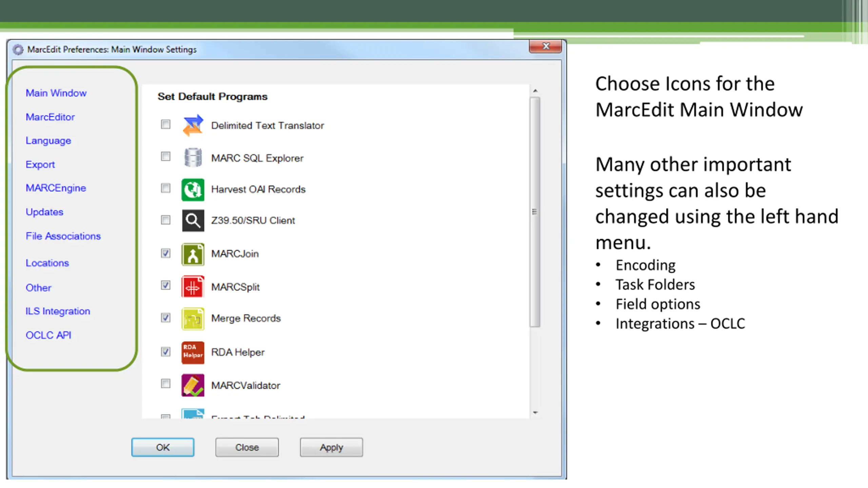Screen dimensions: 868x488
Task: Check the Harvest OAI Records box
Action: pos(165,188)
